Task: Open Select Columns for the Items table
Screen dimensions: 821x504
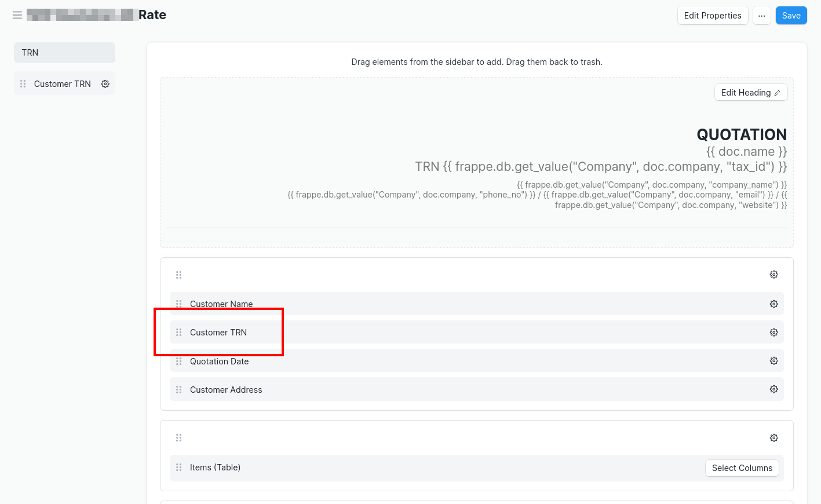Action: [x=742, y=468]
